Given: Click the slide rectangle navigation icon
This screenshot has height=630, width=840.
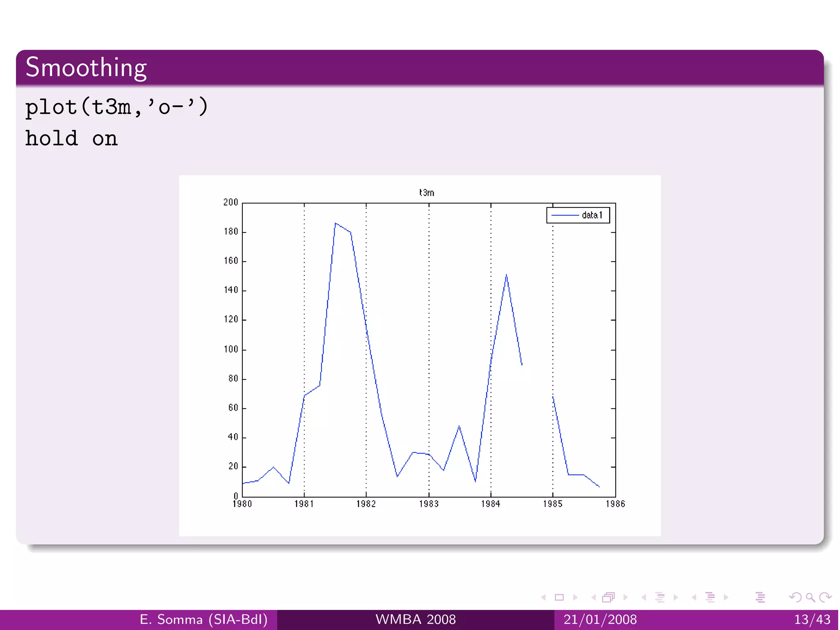Looking at the screenshot, I should pos(559,598).
